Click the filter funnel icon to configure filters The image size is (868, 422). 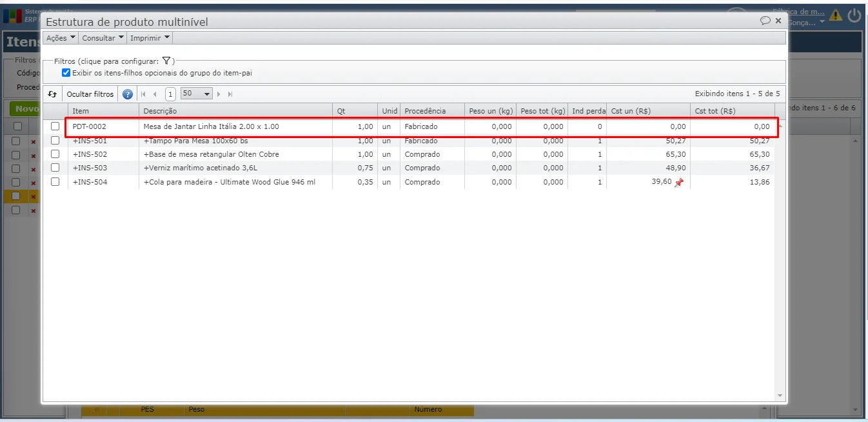pyautogui.click(x=166, y=61)
